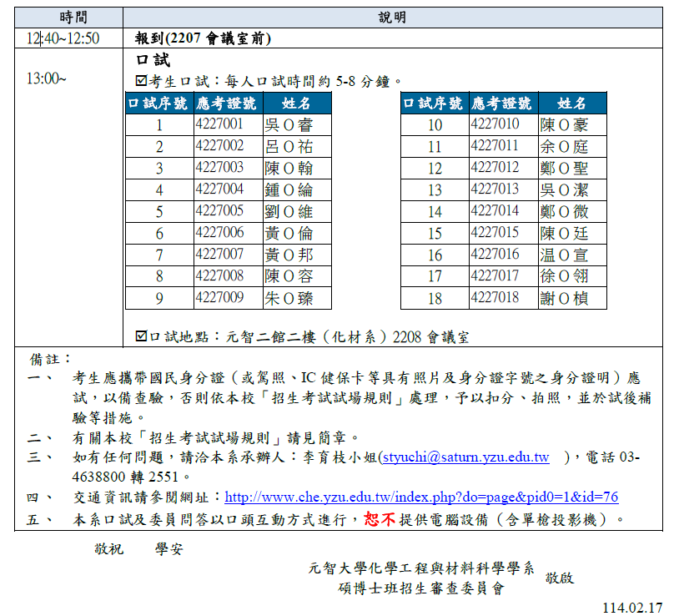The image size is (679, 616).
Task: Select exam number 4227002
Action: 219,145
